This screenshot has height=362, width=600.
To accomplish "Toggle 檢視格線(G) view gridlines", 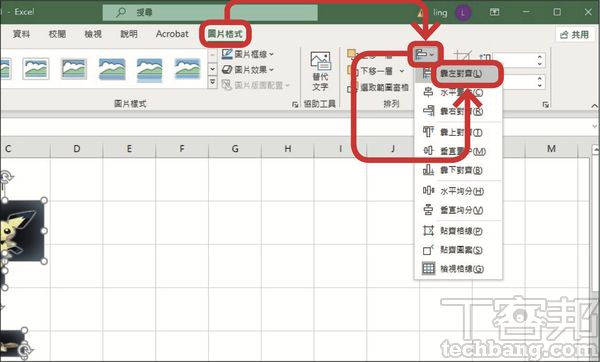I will tap(458, 269).
